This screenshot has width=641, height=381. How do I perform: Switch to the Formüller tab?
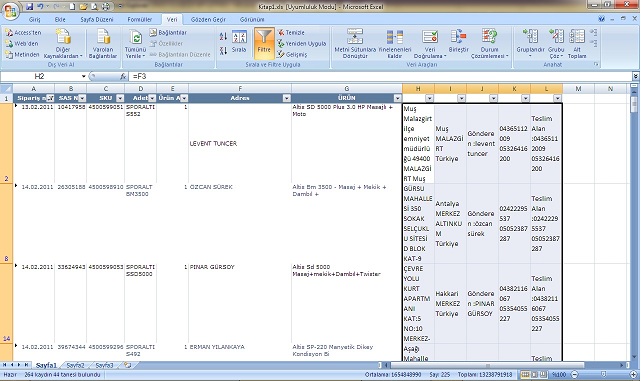pos(139,19)
